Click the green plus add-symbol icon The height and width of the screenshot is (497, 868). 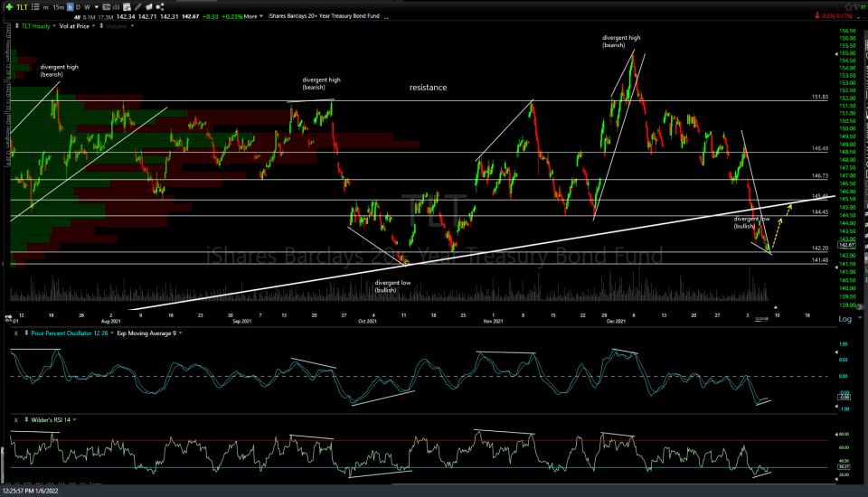click(8, 5)
